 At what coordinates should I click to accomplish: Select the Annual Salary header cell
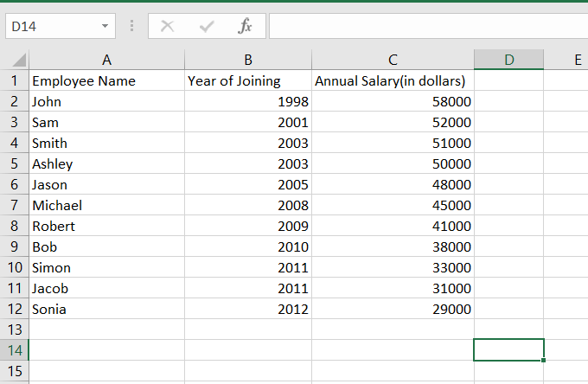[393, 81]
